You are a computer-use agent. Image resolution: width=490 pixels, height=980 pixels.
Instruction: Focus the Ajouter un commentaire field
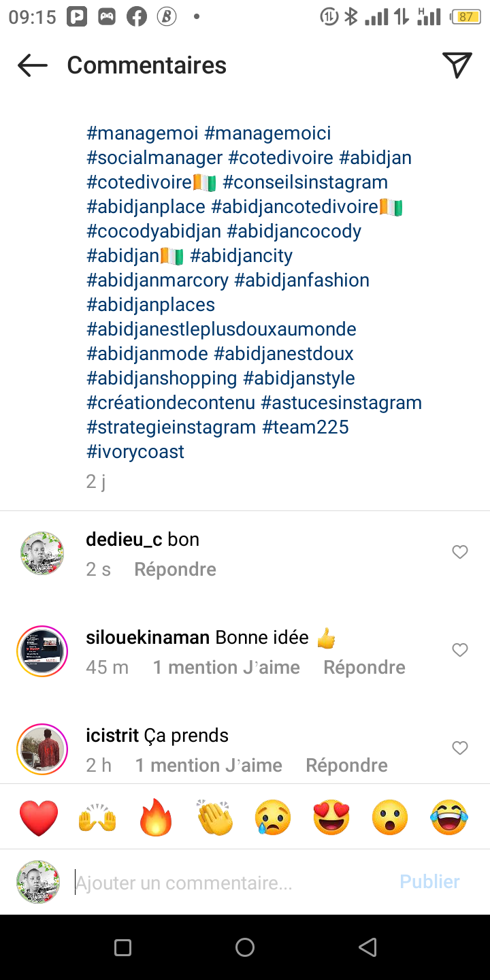click(x=231, y=883)
